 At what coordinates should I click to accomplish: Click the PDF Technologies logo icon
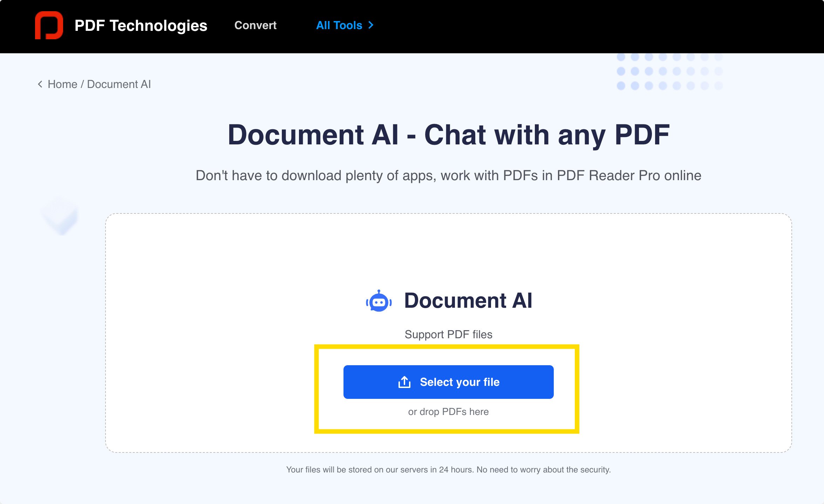coord(50,25)
